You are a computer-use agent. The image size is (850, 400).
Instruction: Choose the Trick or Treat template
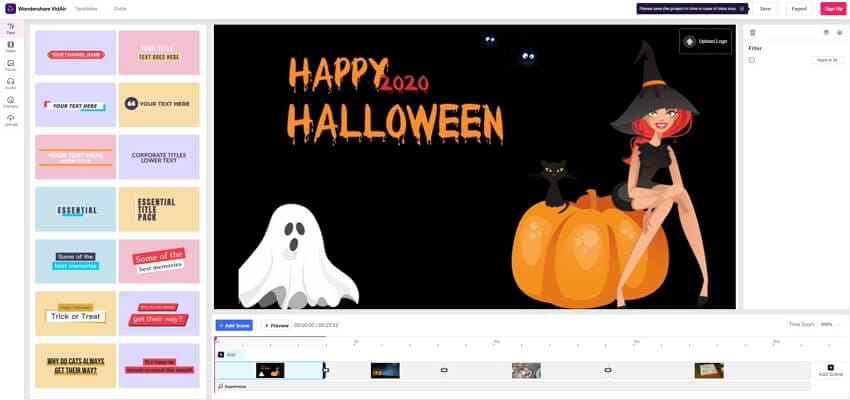click(x=76, y=313)
